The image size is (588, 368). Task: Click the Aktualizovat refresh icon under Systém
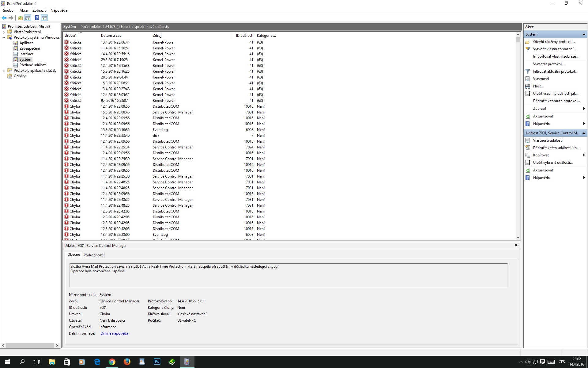coord(528,116)
